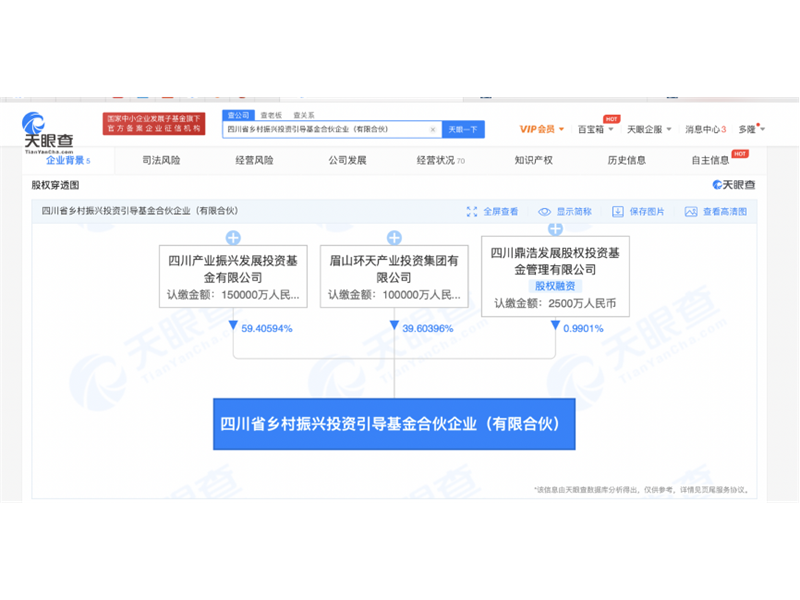Click the company name in chart header bar
Image resolution: width=800 pixels, height=600 pixels.
139,211
